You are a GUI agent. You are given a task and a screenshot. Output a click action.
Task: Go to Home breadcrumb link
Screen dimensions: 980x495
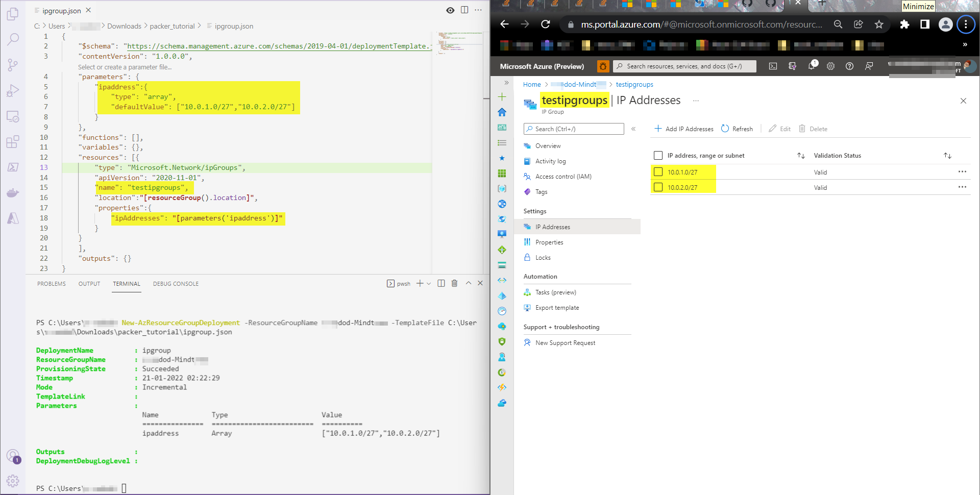pos(532,85)
